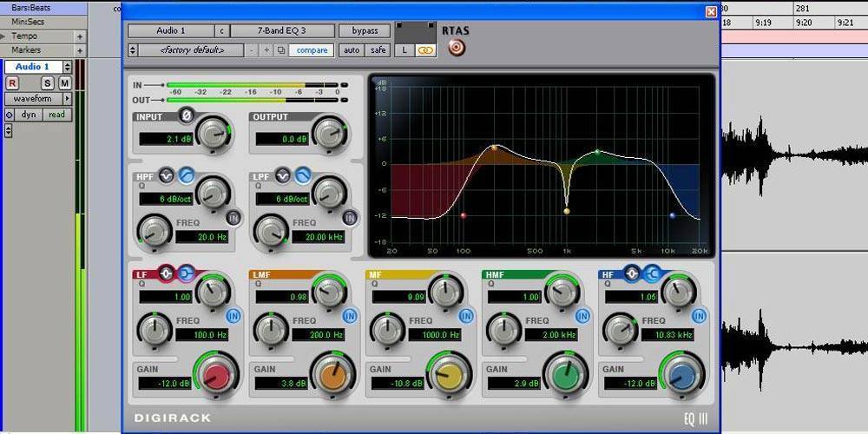
Task: Record-enable Audio 1 track with R button
Action: tap(11, 83)
